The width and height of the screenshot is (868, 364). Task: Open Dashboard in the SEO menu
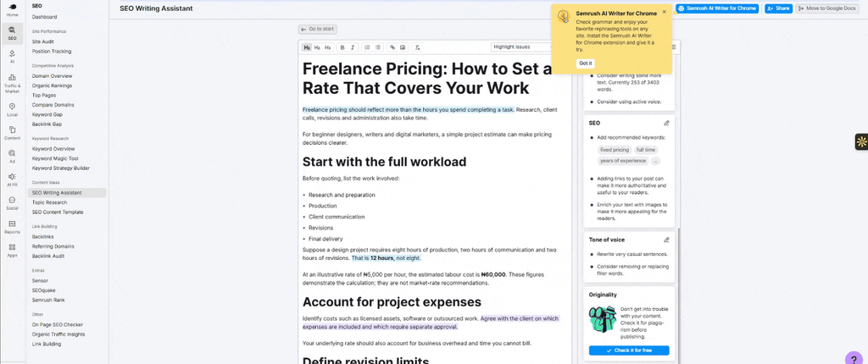(x=44, y=17)
